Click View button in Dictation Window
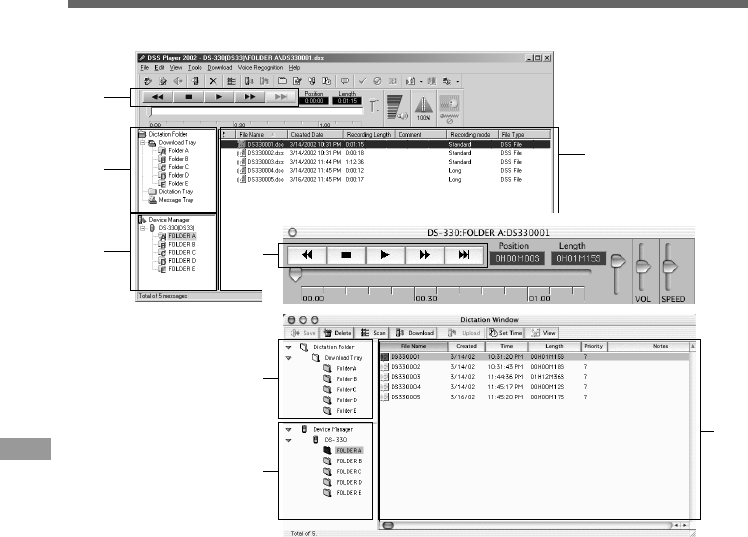The height and width of the screenshot is (537, 748). (x=543, y=333)
